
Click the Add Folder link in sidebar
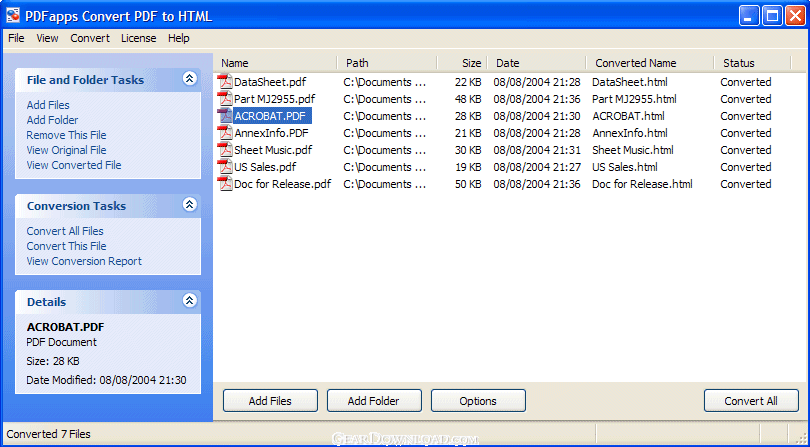(x=52, y=120)
